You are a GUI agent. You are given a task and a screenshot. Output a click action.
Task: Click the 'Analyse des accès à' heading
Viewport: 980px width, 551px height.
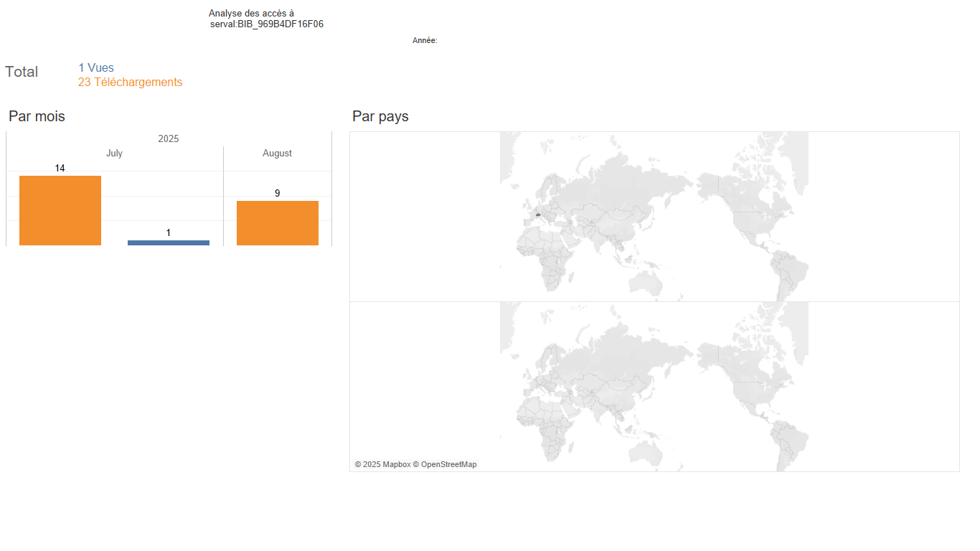pos(251,14)
